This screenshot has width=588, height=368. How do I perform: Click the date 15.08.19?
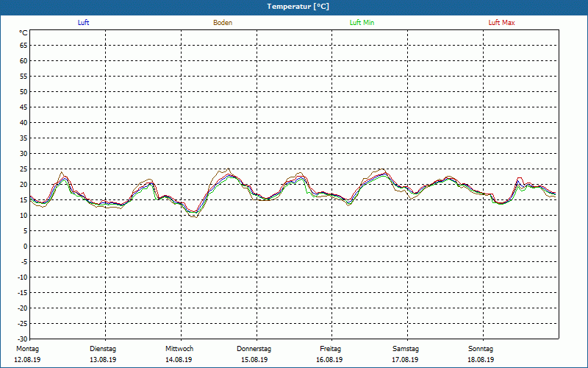(254, 360)
